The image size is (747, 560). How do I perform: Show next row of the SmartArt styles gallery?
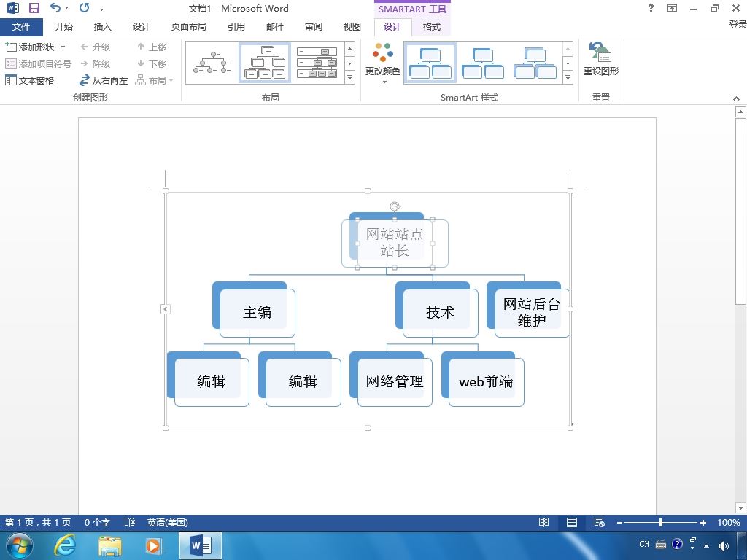[568, 63]
